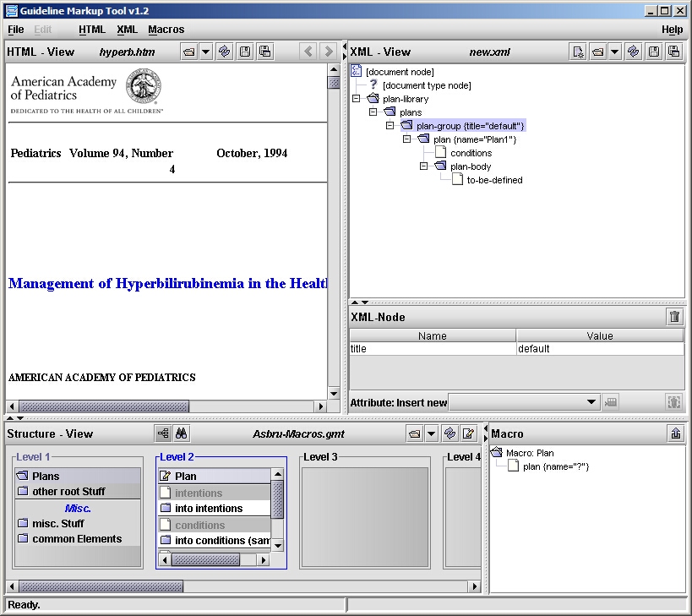Reload the XML document in XML-View
The image size is (692, 616).
[634, 52]
